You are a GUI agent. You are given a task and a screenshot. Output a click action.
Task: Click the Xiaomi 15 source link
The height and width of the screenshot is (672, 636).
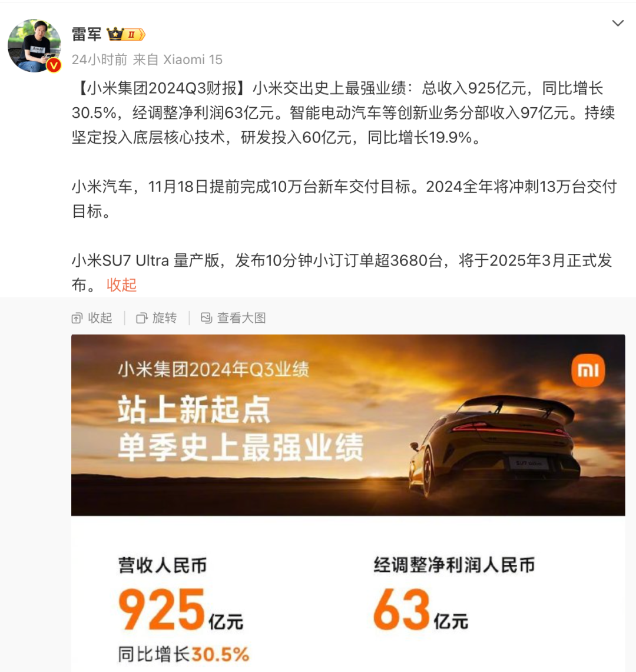click(x=193, y=59)
